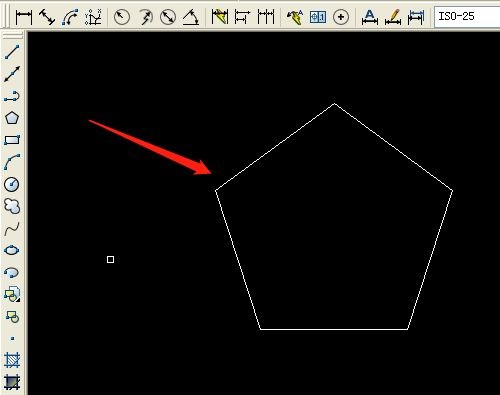The width and height of the screenshot is (500, 395).
Task: Select the Arc tool
Action: [x=12, y=162]
